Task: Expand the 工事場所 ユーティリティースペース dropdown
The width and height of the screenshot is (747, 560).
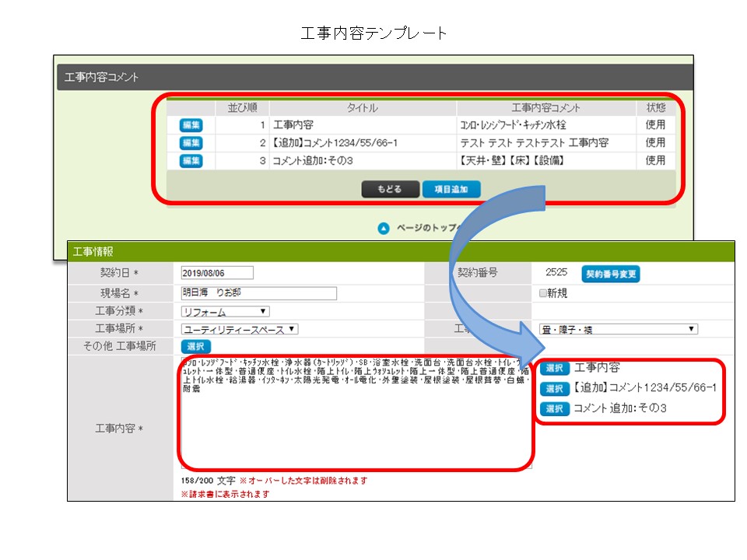Action: tap(240, 329)
